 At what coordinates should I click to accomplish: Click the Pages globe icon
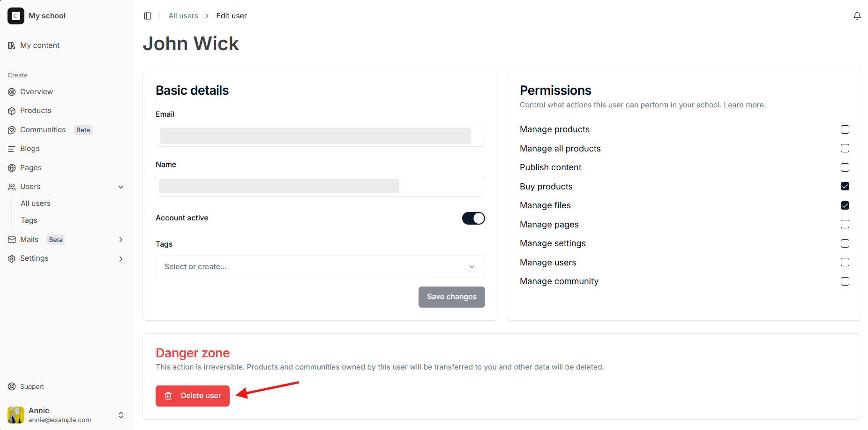12,168
